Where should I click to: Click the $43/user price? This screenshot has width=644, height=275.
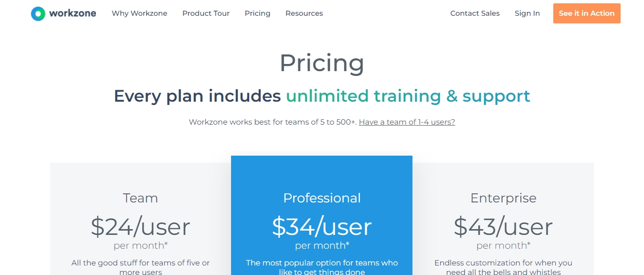pos(503,226)
